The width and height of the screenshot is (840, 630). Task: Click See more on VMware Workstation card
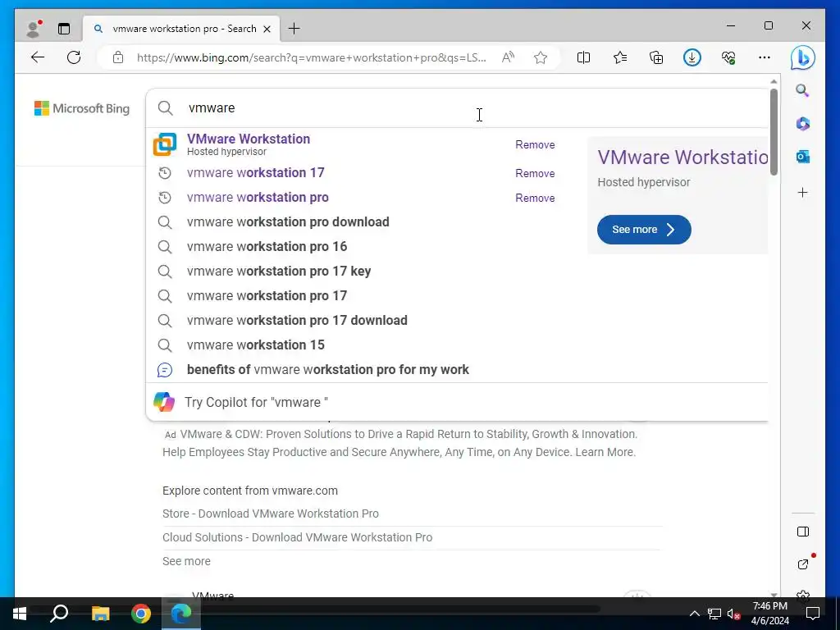tap(644, 230)
